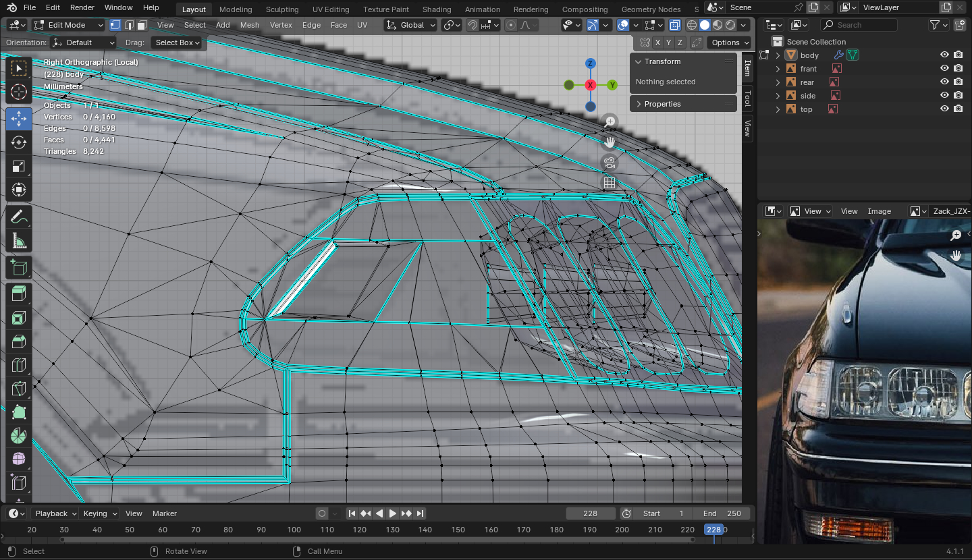Play the animation forward

point(393,513)
